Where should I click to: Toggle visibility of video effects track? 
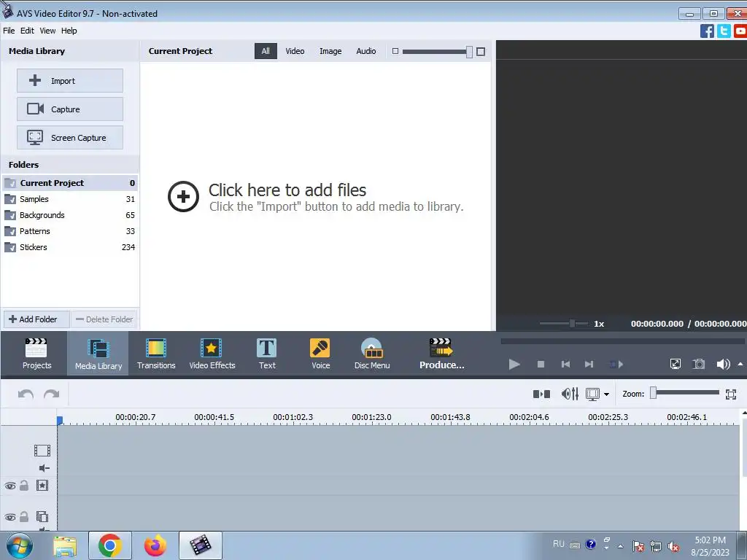10,486
